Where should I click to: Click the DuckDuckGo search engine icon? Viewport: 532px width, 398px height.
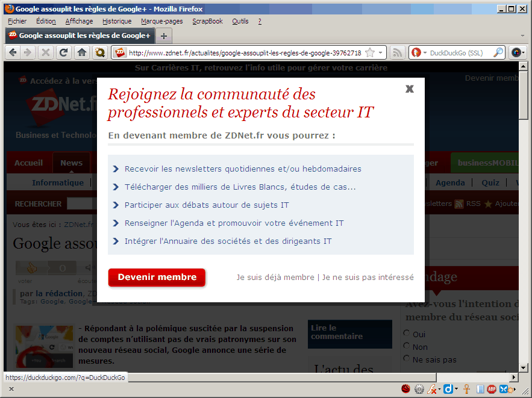[x=416, y=52]
